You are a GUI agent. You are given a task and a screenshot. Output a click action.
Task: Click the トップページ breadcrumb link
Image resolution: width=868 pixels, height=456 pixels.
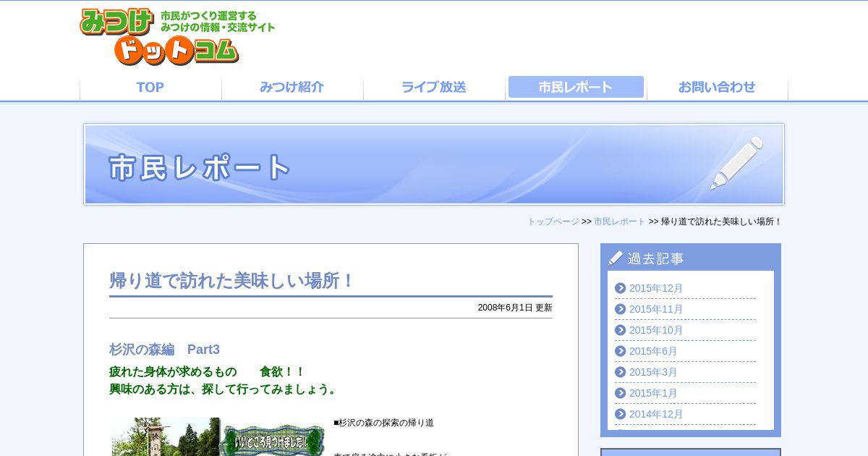(553, 221)
